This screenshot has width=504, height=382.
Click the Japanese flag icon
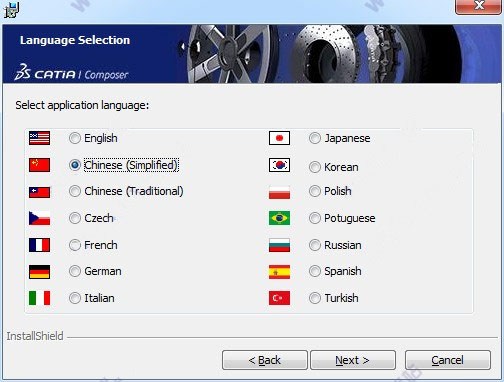coord(279,138)
